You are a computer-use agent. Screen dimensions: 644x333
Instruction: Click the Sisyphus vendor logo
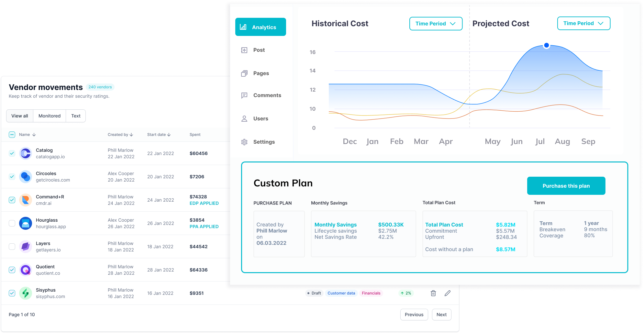click(x=26, y=293)
